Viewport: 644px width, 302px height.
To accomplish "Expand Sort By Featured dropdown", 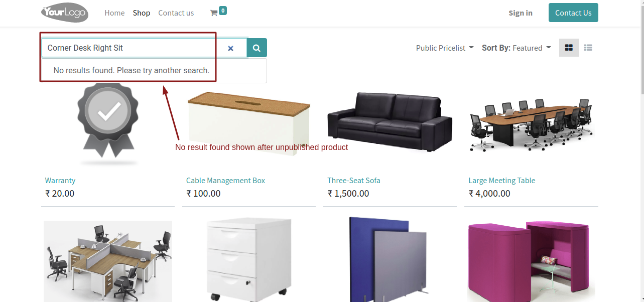I will (517, 48).
